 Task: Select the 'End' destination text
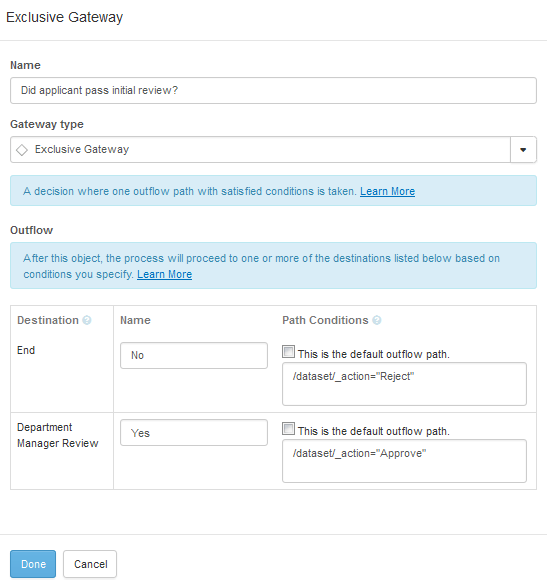pyautogui.click(x=26, y=350)
